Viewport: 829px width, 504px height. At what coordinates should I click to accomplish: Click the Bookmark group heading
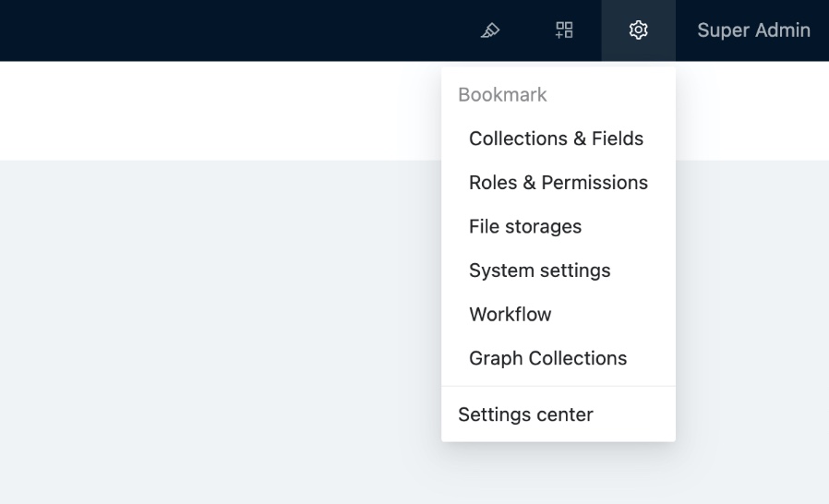tap(502, 95)
